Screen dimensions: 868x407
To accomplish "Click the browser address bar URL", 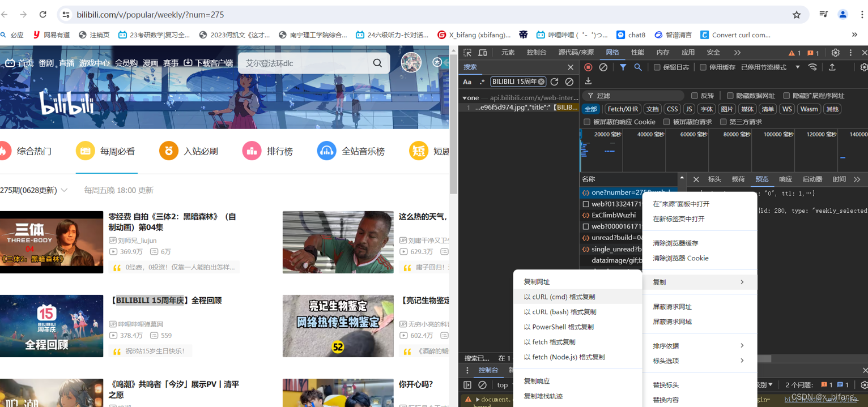I will (x=151, y=15).
